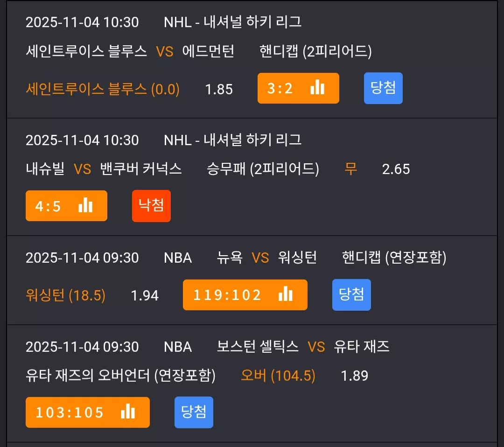The image size is (504, 447).
Task: Select 오버 (104.5) pick text
Action: pos(278,375)
